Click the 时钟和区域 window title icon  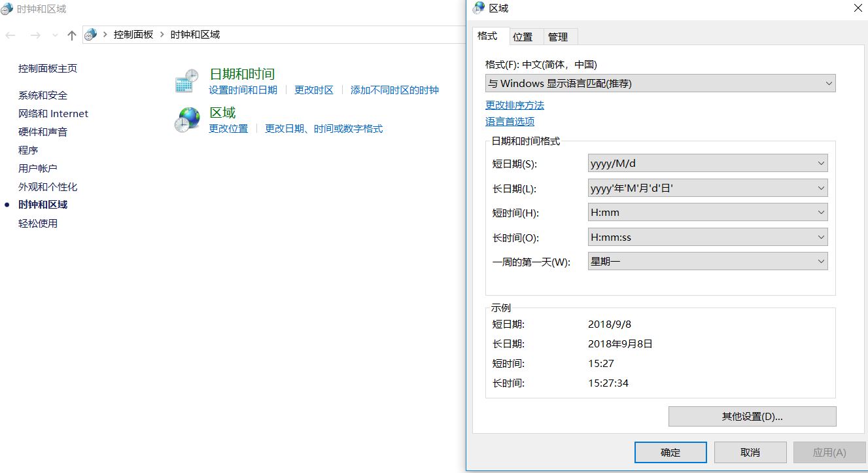pos(7,9)
